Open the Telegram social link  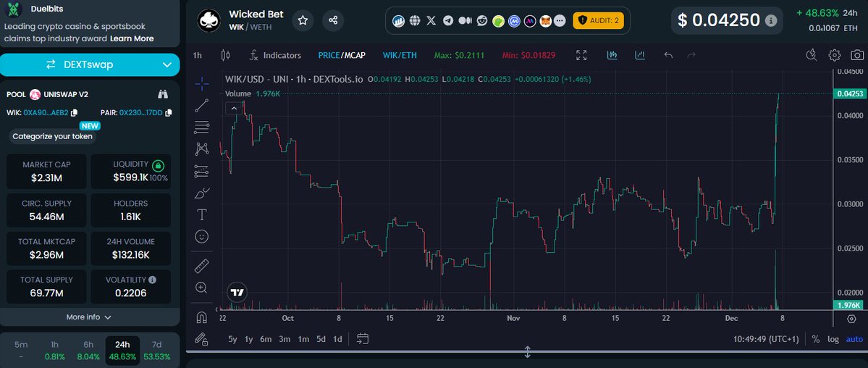click(448, 21)
